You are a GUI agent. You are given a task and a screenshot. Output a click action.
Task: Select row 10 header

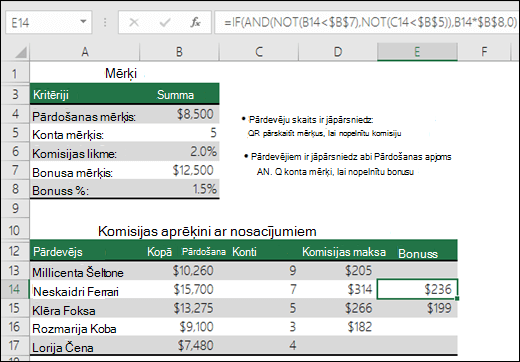pyautogui.click(x=15, y=230)
